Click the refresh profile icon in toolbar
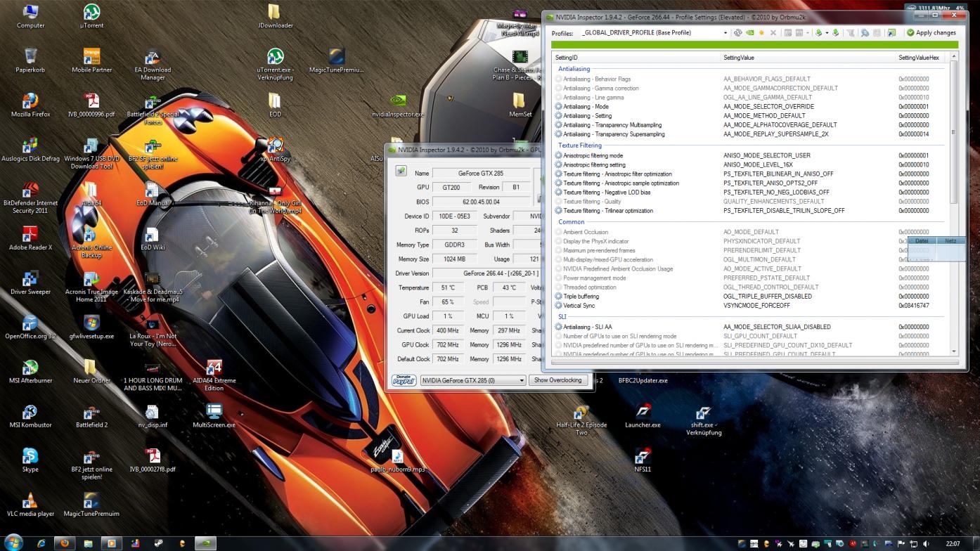 737,33
